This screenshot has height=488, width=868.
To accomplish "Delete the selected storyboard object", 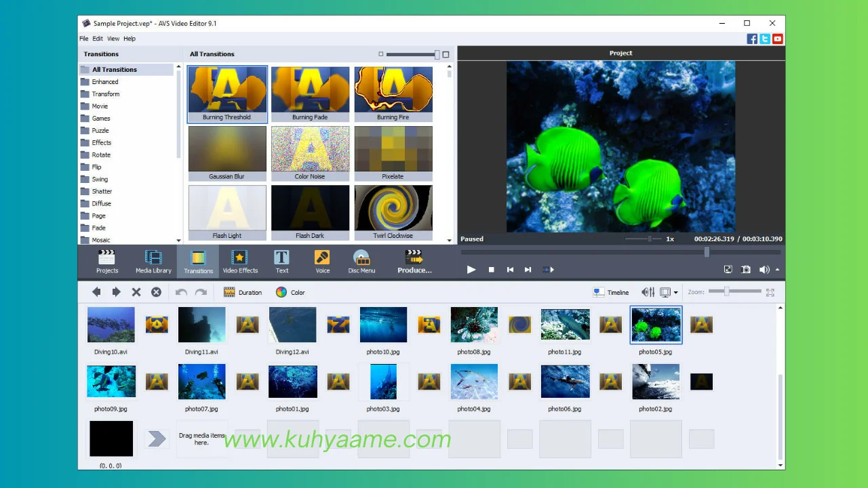I will point(136,292).
